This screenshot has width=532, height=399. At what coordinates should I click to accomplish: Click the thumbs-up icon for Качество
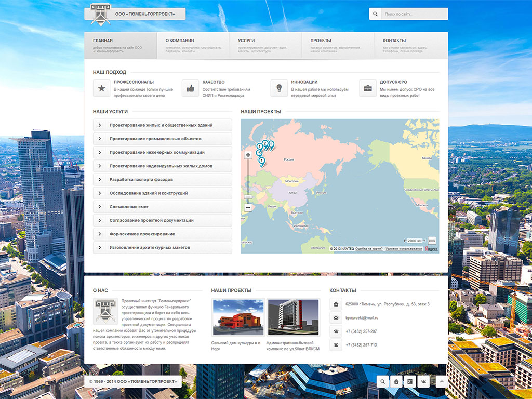pyautogui.click(x=190, y=88)
